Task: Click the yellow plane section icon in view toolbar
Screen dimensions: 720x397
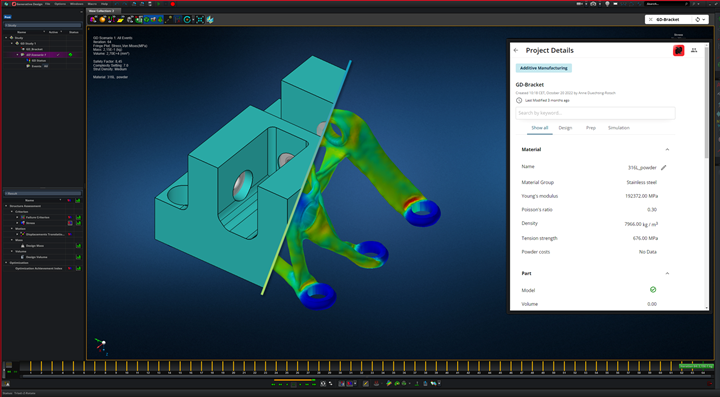Action: point(120,19)
